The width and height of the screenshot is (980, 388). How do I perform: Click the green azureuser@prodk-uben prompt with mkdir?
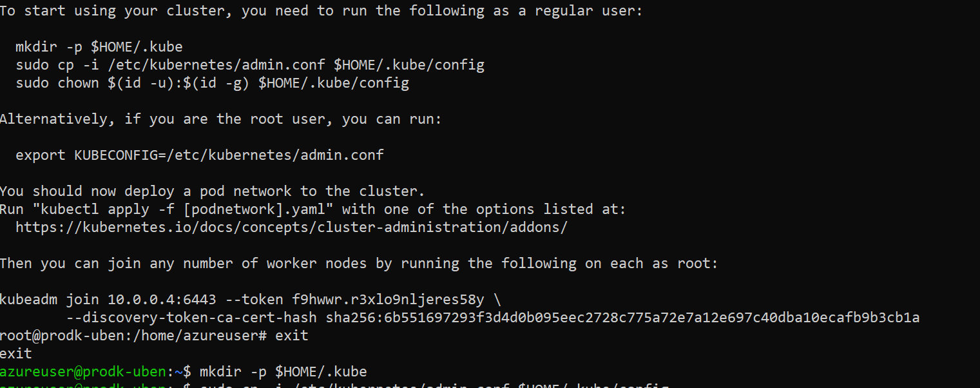84,372
